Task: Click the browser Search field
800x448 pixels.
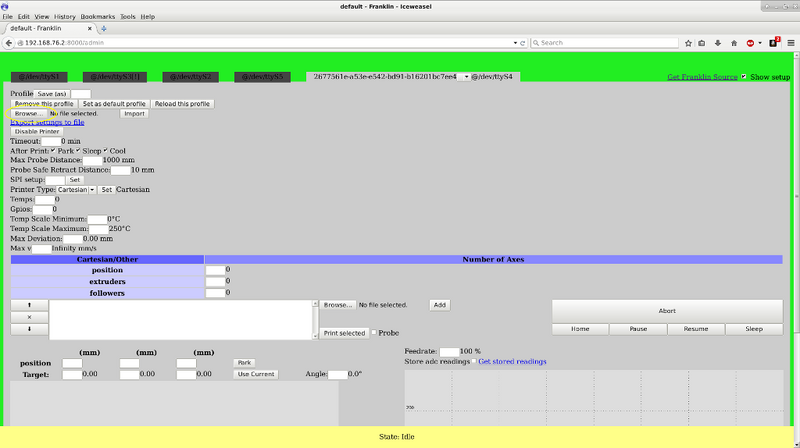Action: point(604,43)
